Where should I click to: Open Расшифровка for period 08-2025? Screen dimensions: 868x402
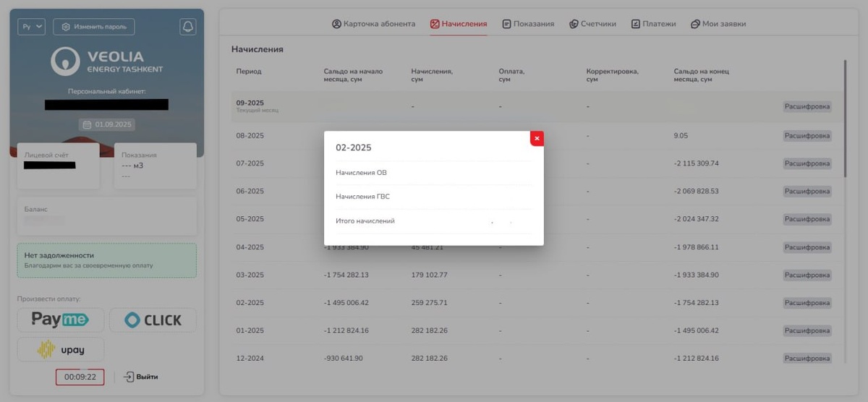[807, 135]
